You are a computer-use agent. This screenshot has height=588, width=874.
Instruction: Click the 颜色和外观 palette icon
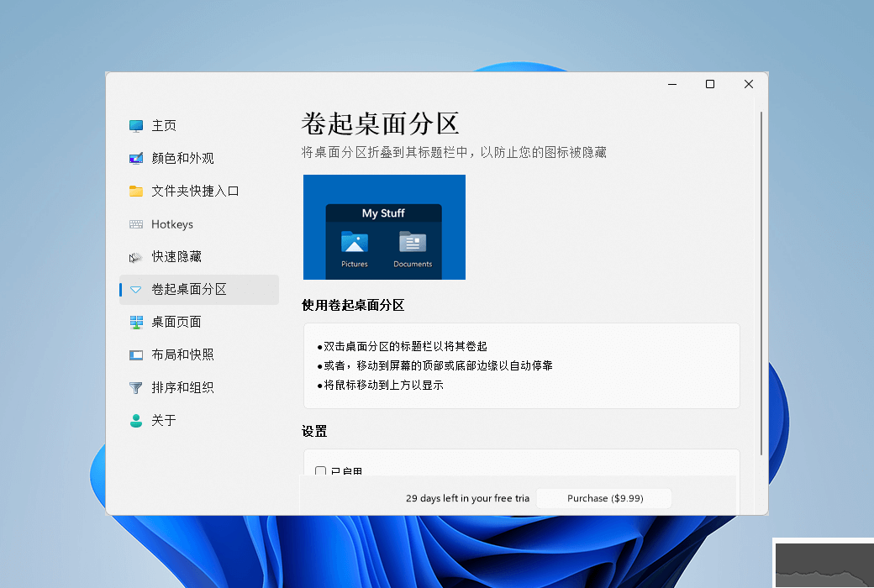pyautogui.click(x=136, y=159)
